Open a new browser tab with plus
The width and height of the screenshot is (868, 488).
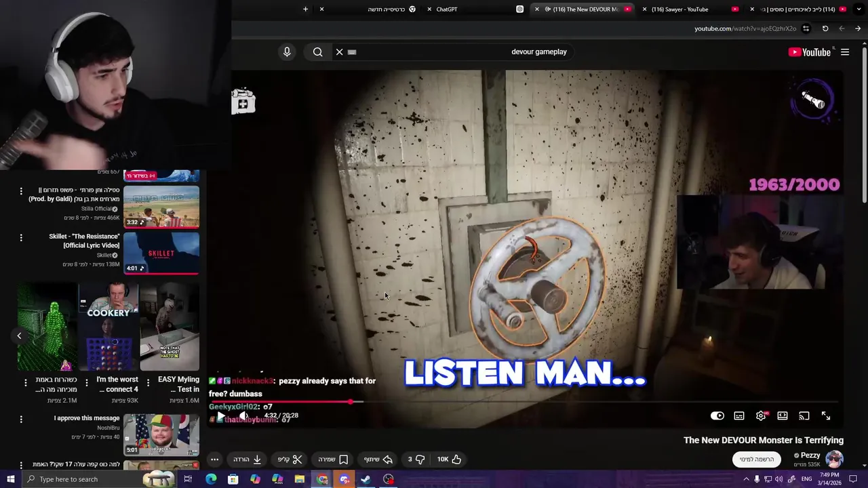pyautogui.click(x=305, y=9)
